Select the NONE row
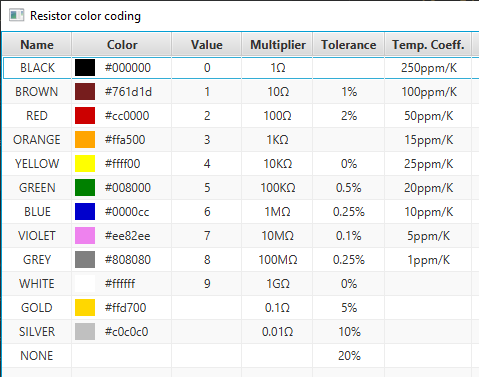Viewport: 479px width, 377px height. [x=240, y=356]
